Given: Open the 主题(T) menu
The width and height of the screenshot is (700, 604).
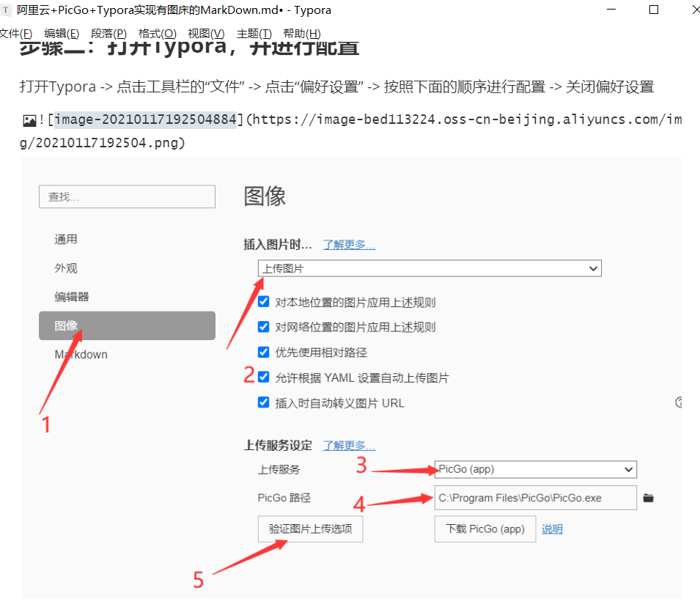Looking at the screenshot, I should pos(254,34).
